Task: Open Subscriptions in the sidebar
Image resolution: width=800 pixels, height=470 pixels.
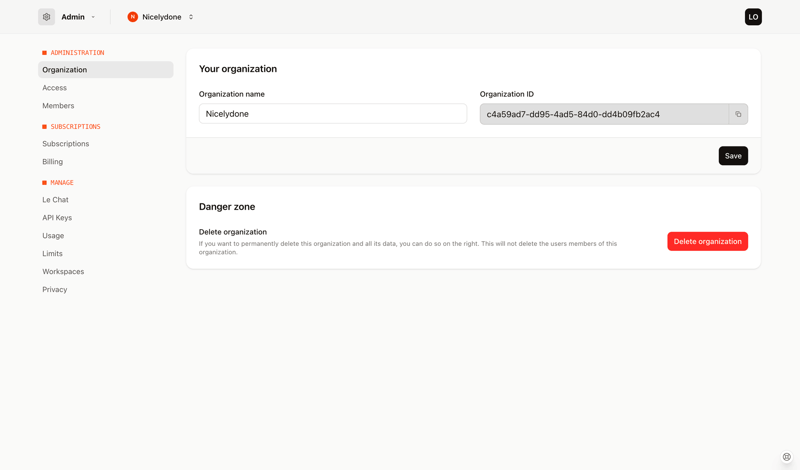Action: [66, 144]
